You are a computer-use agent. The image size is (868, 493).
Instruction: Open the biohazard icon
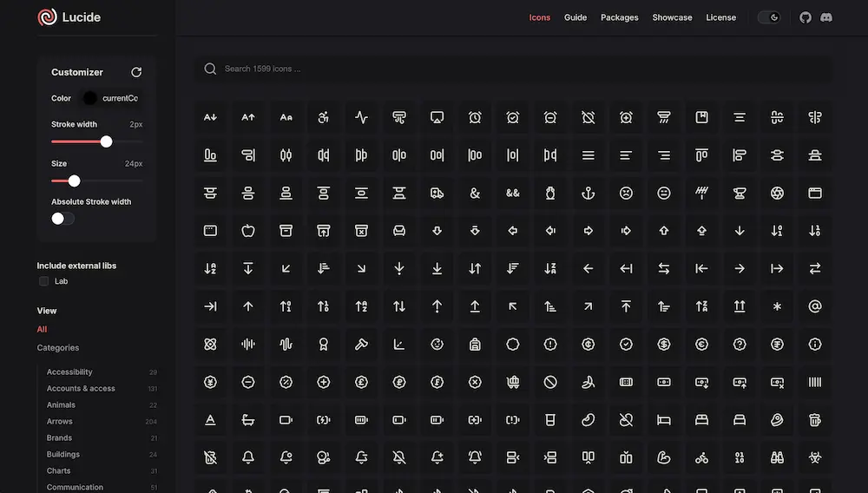pos(814,457)
